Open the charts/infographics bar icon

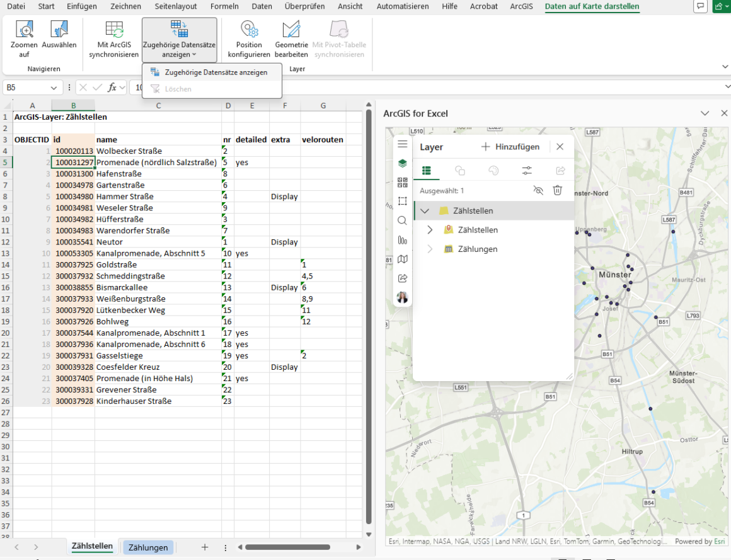(402, 240)
